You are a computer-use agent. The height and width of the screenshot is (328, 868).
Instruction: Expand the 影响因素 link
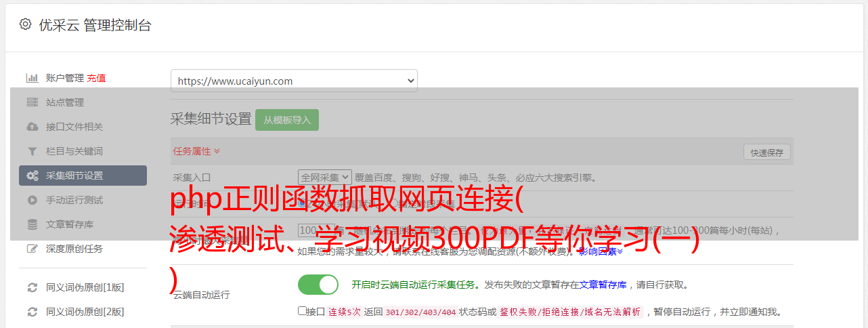[601, 251]
